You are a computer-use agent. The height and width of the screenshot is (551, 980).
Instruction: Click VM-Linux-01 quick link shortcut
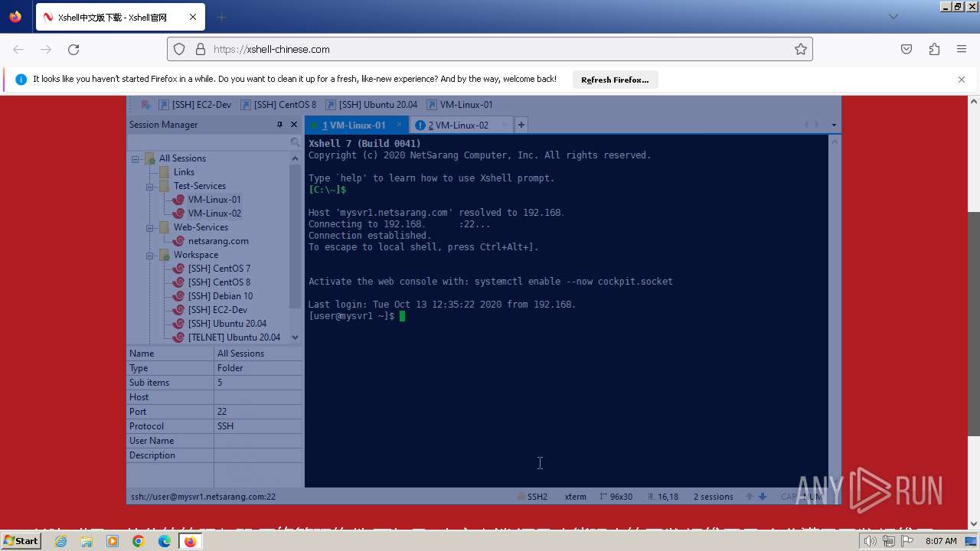tap(459, 105)
